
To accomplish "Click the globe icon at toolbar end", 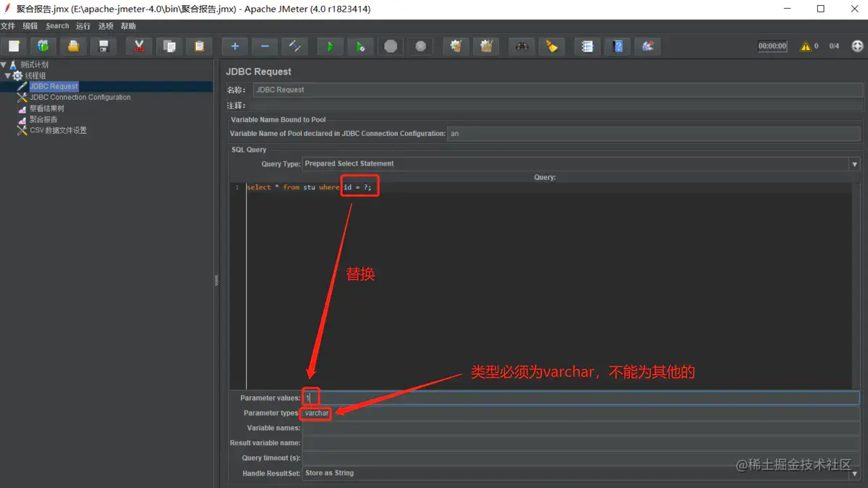I will click(x=858, y=46).
